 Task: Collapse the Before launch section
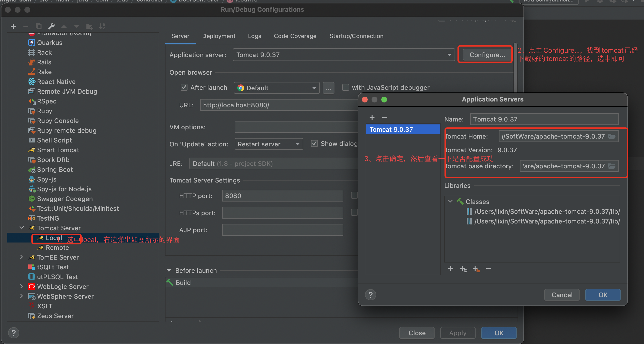(x=169, y=271)
